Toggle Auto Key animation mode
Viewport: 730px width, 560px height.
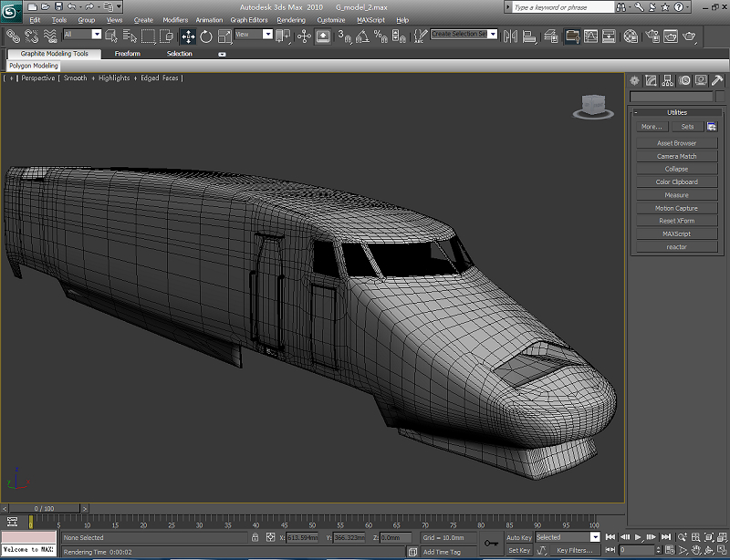(519, 537)
